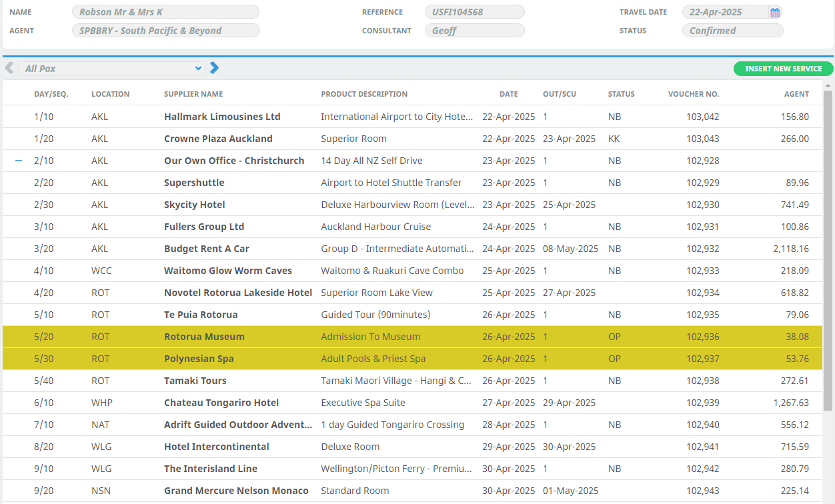Sort by Out/SCU column header

[560, 94]
